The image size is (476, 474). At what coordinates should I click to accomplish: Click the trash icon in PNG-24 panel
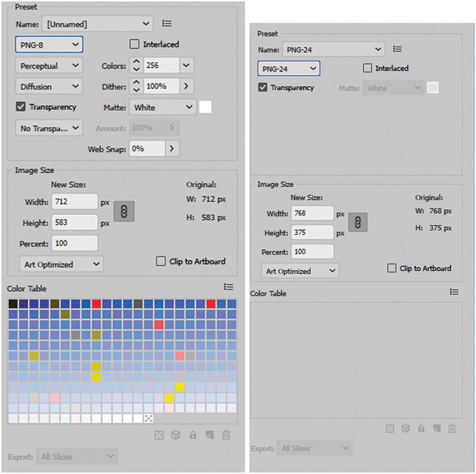[x=452, y=428]
